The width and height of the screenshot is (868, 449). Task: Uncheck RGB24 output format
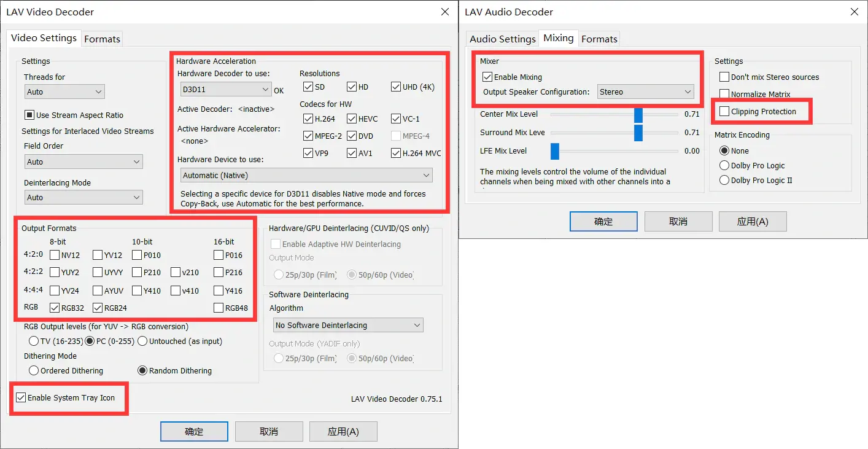coord(98,308)
